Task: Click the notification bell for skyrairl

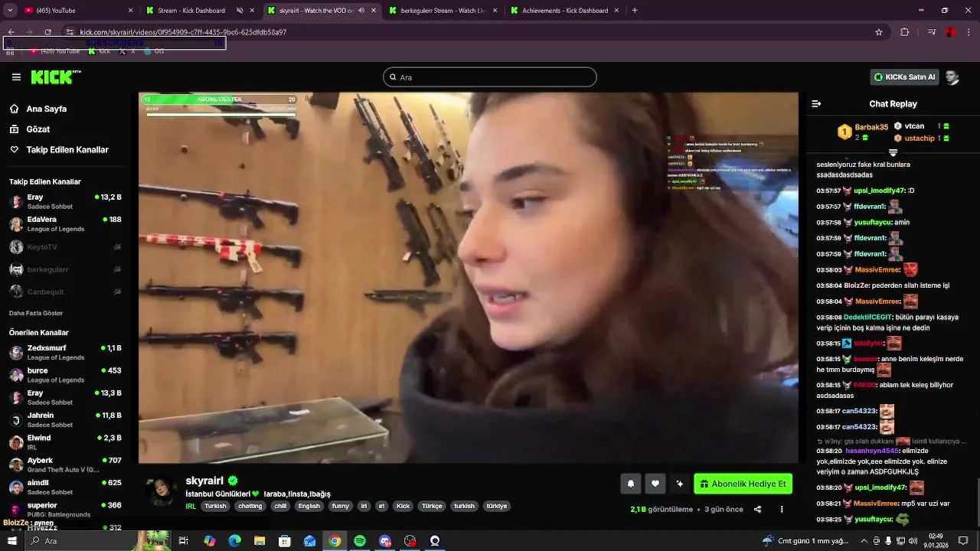Action: click(631, 484)
